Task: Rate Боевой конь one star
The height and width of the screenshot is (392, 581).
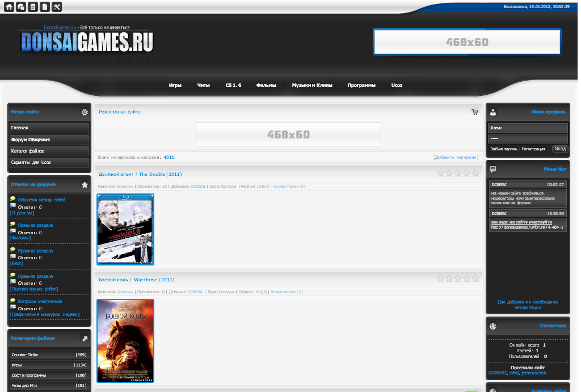Action: point(440,279)
